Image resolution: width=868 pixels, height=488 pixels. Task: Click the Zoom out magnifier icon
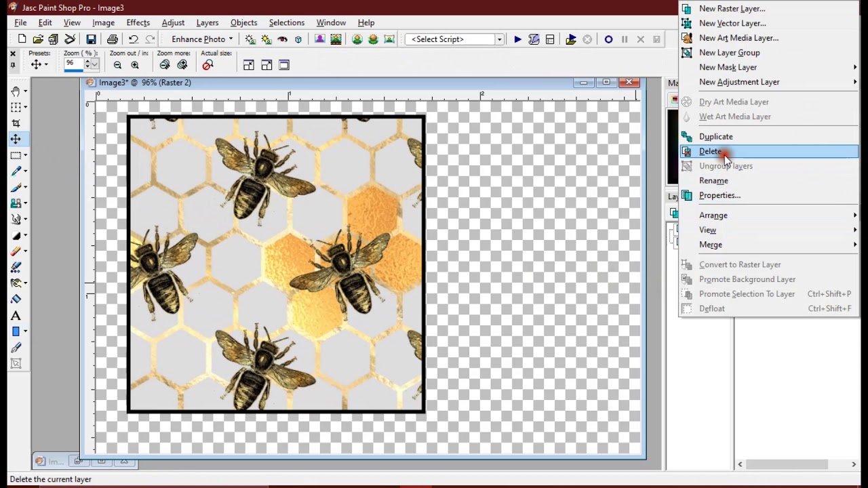tap(118, 65)
